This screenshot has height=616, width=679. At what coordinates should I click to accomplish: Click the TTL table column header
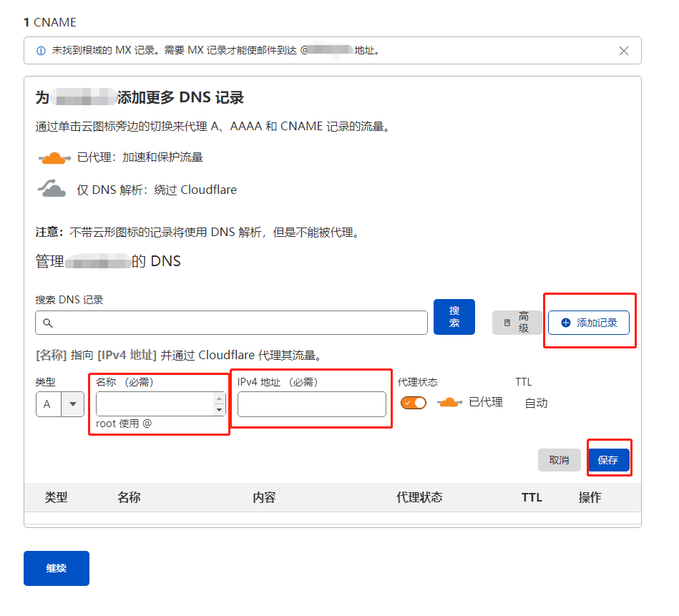[x=532, y=497]
